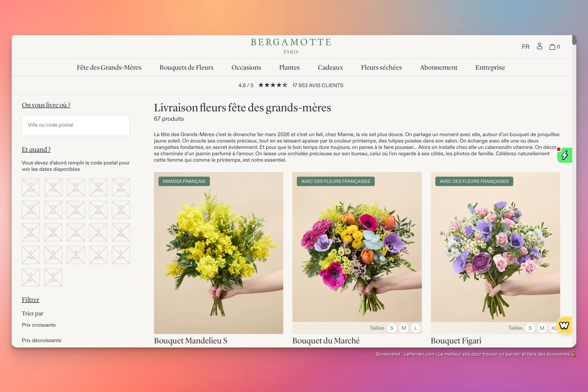
Task: Open the user account icon
Action: click(x=539, y=46)
